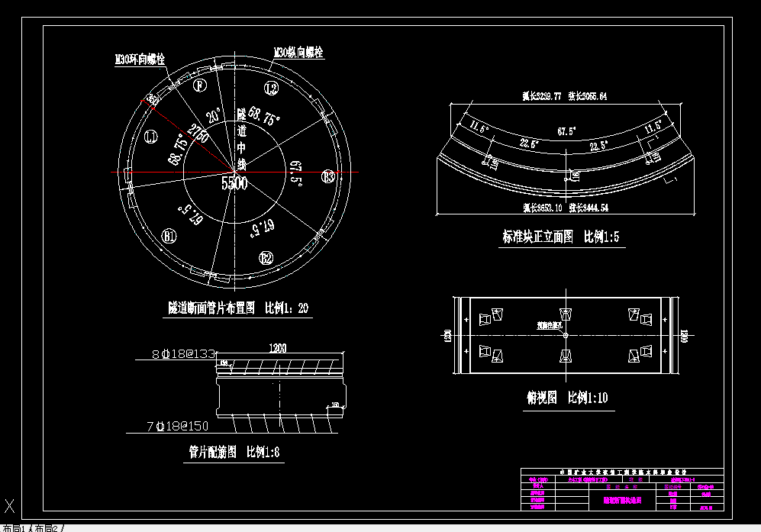This screenshot has height=532, width=761.
Task: Select the 8Φ18@133 rebar annotation
Action: click(x=183, y=354)
